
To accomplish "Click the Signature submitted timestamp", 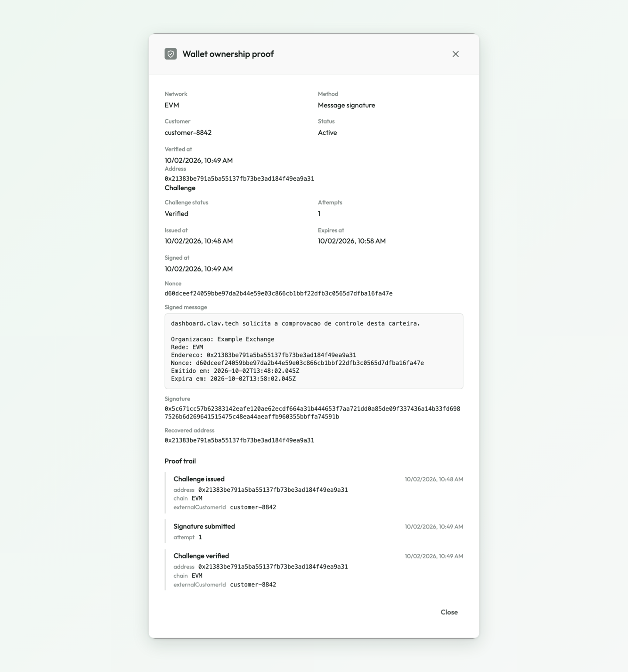I will pos(434,527).
